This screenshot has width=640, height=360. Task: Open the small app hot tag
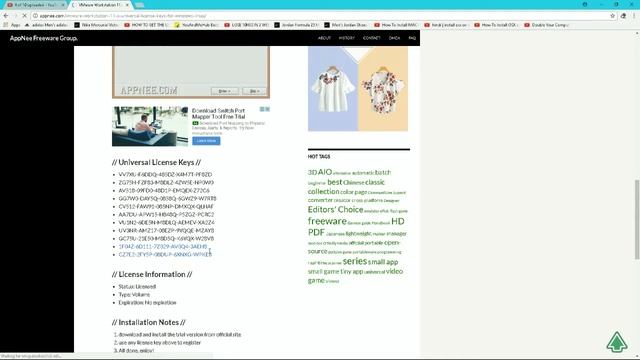click(383, 262)
